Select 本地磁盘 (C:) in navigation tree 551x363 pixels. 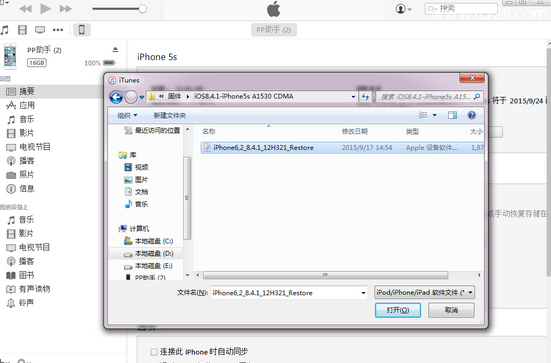(x=149, y=241)
